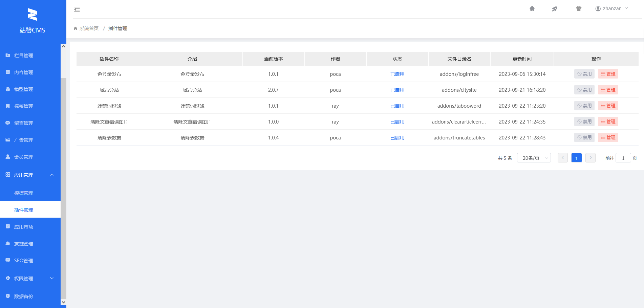The width and height of the screenshot is (644, 308).
Task: Manage the 违禁词过滤 plugin
Action: (608, 106)
